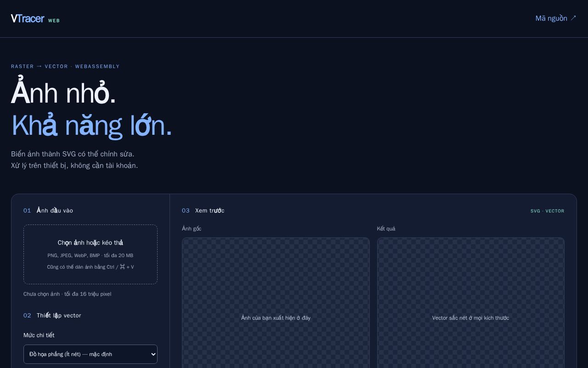Click the "Ảnh gốc" label
This screenshot has height=368, width=588.
(x=192, y=229)
